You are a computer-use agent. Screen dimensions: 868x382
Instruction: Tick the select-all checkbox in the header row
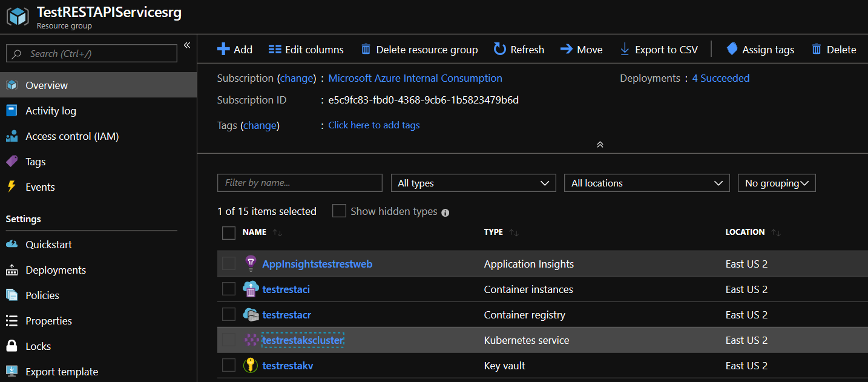click(x=229, y=232)
